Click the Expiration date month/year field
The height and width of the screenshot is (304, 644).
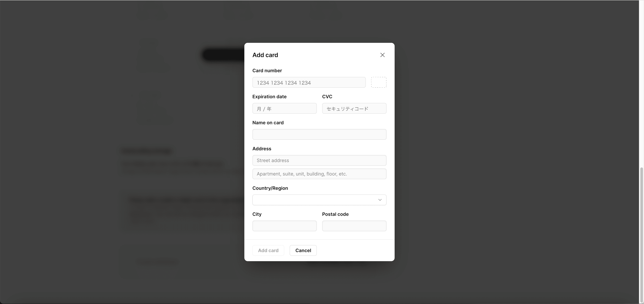click(x=284, y=108)
